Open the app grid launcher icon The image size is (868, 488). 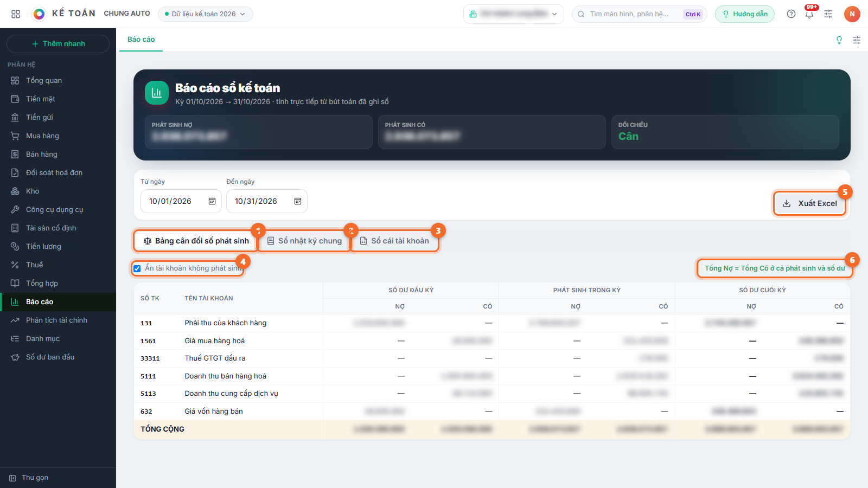coord(16,14)
